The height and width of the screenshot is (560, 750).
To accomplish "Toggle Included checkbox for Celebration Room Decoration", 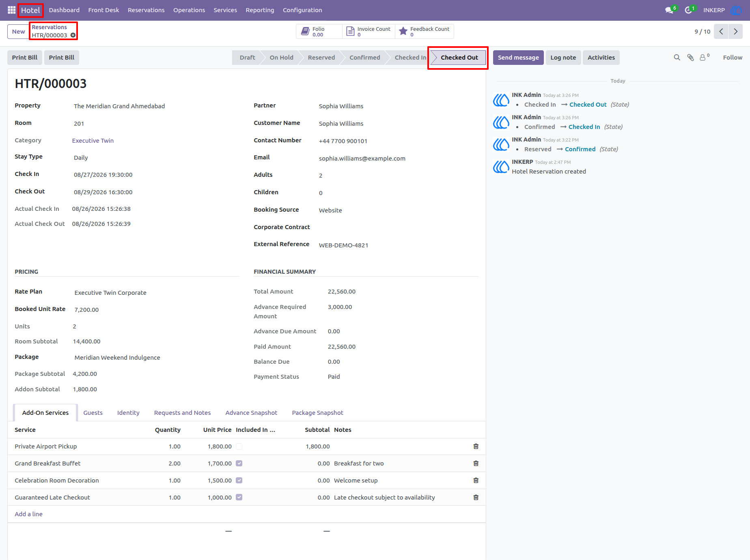I will pyautogui.click(x=239, y=481).
